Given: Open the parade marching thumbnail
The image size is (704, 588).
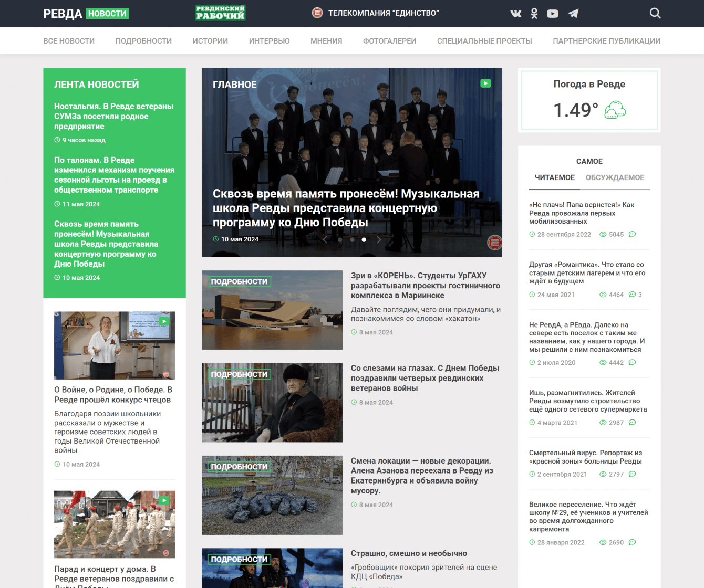Looking at the screenshot, I should 115,524.
